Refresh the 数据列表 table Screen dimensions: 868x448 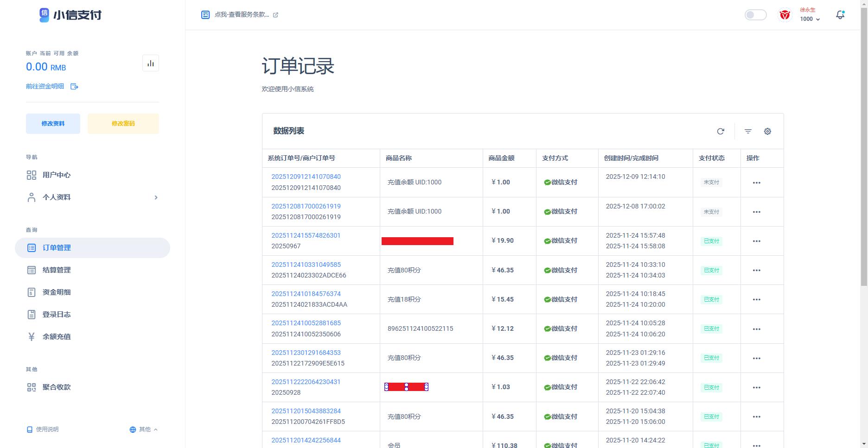tap(721, 131)
